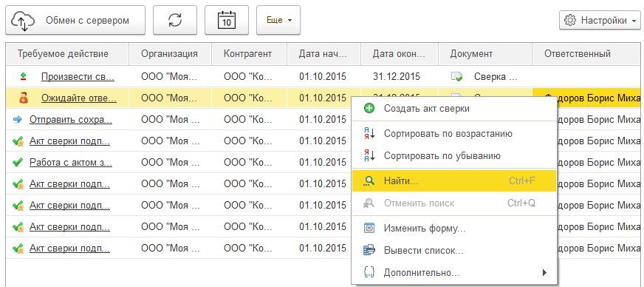Open the calendar icon button
This screenshot has width=644, height=287.
pyautogui.click(x=226, y=20)
